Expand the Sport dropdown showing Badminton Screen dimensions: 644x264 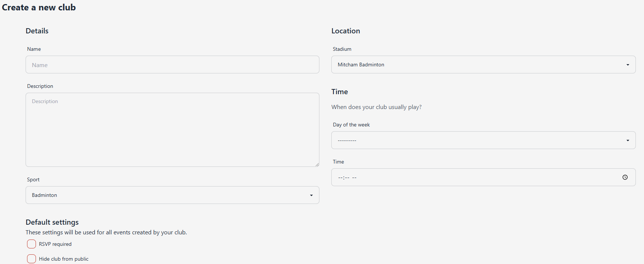pos(167,195)
